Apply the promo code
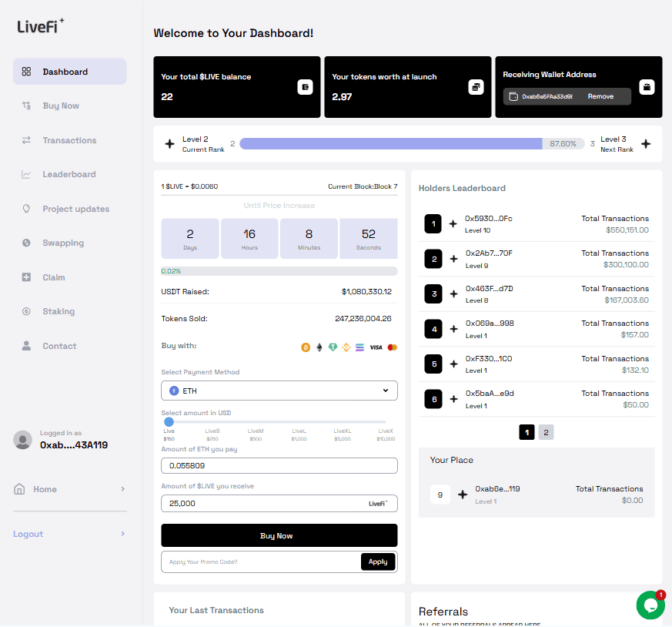This screenshot has height=627, width=672. pyautogui.click(x=377, y=562)
